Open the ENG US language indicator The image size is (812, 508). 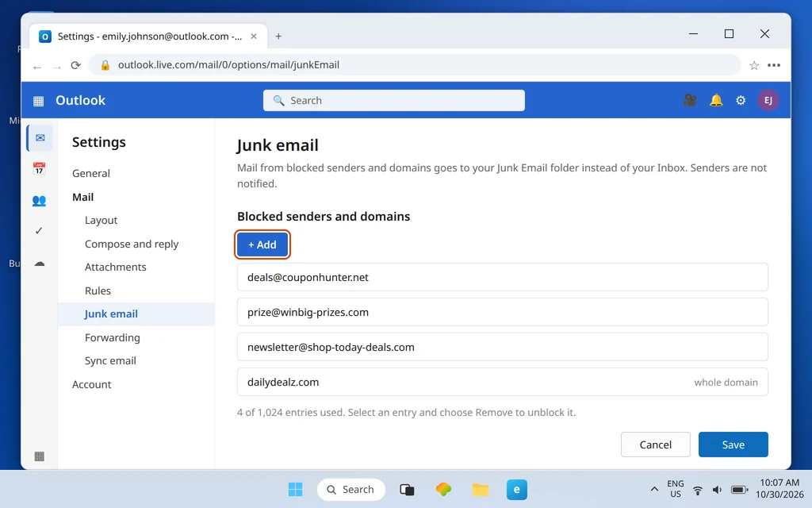(x=676, y=489)
